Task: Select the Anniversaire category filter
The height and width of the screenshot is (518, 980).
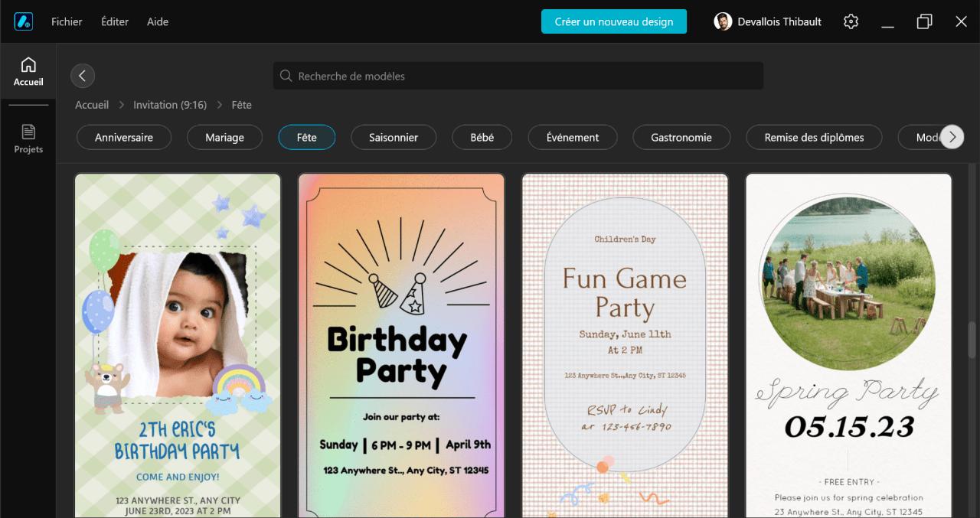Action: coord(124,137)
